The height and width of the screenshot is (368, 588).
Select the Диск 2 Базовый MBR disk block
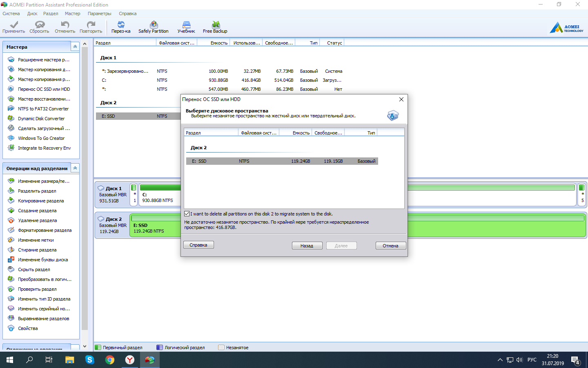112,225
